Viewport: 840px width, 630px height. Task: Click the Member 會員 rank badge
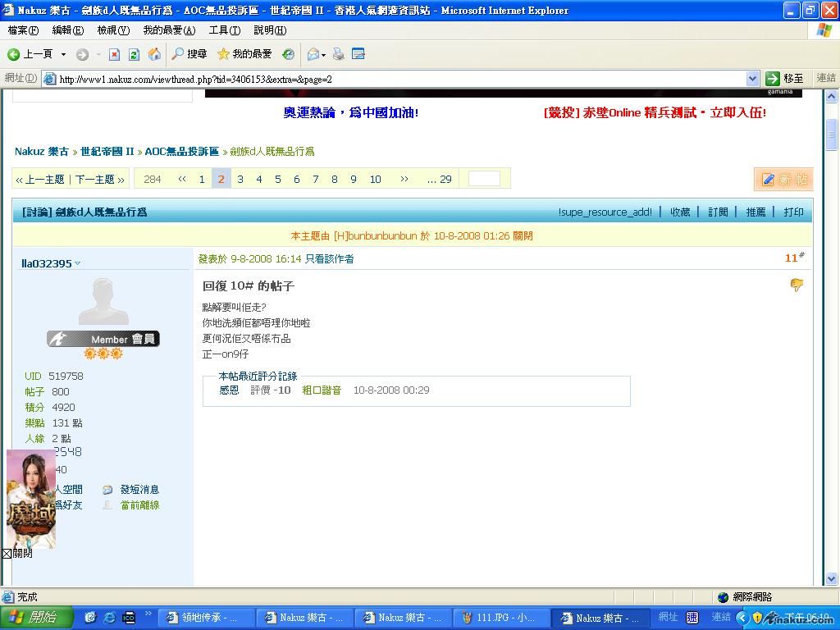point(103,339)
